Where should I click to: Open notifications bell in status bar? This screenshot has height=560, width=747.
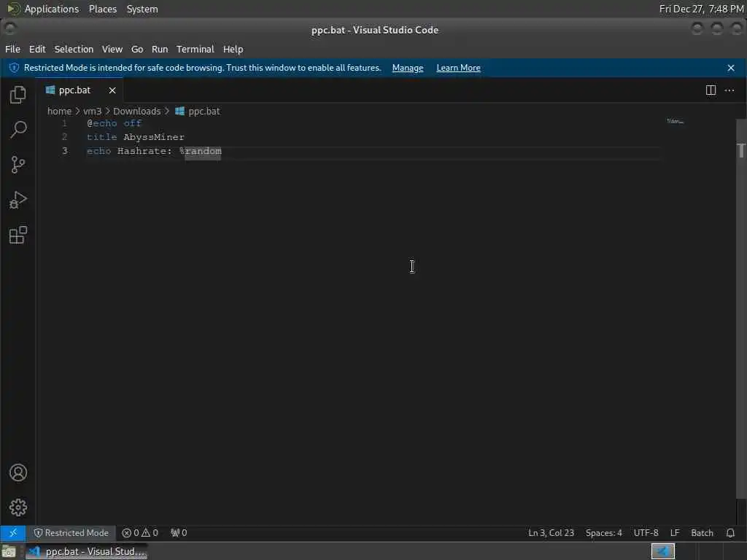pyautogui.click(x=730, y=533)
